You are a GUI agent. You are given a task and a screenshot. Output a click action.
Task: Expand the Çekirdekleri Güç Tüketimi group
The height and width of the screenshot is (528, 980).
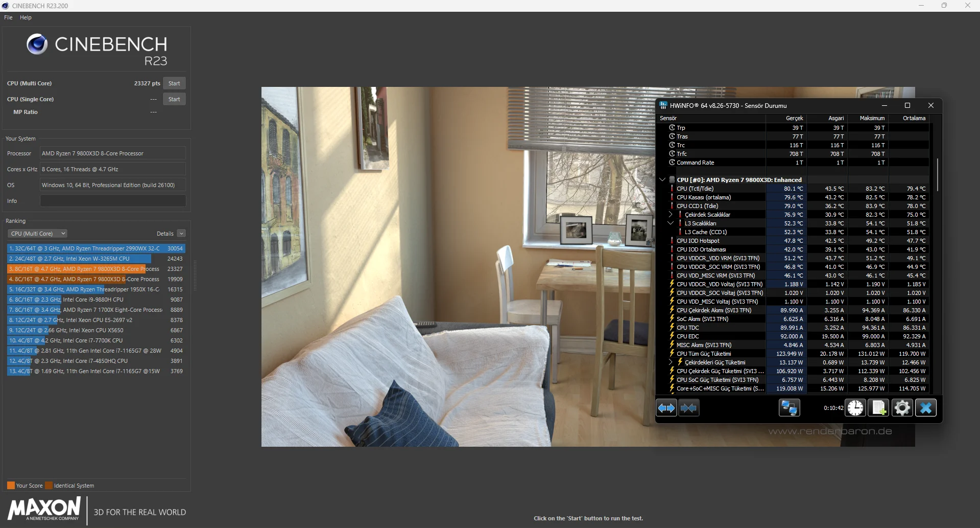pos(671,362)
